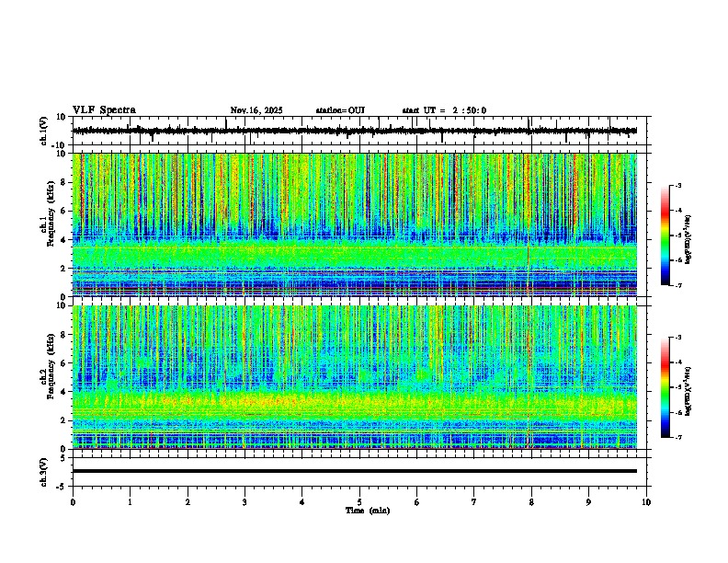Click the ch.1 color bar log(PSD) unit label
The width and height of the screenshot is (728, 563).
tap(688, 240)
